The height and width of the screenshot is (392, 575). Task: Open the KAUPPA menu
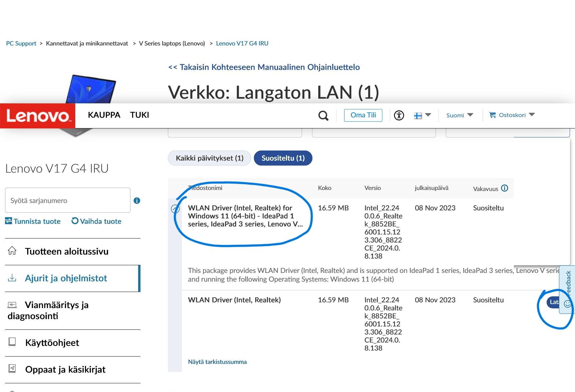(x=104, y=115)
